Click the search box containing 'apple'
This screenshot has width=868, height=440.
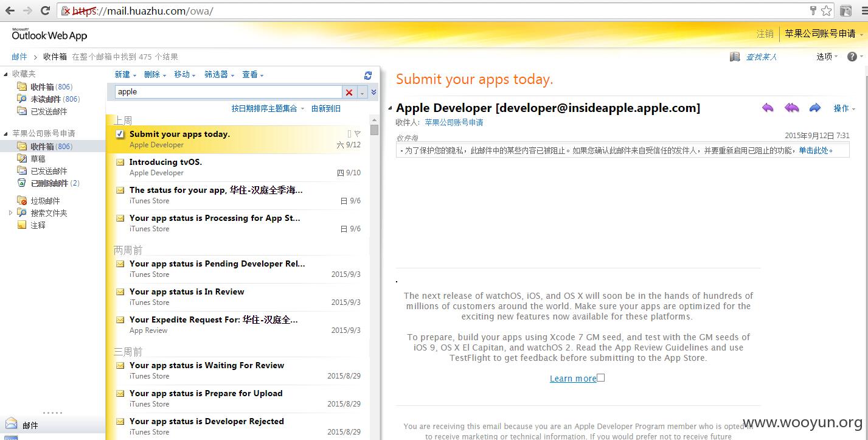(x=228, y=92)
